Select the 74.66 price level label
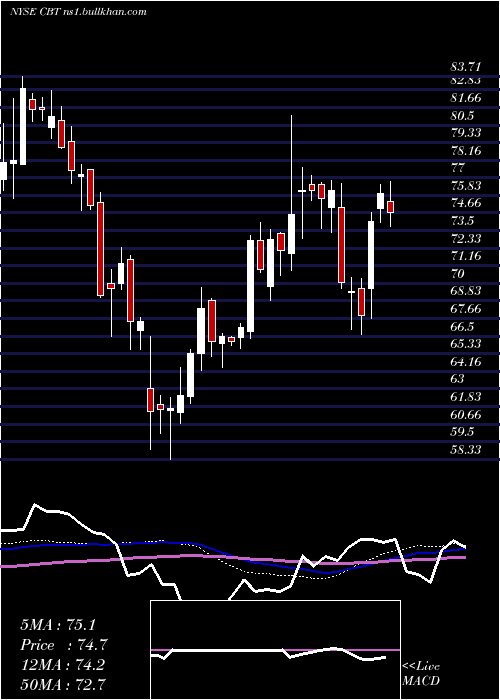Screen dimensions: 500x700 click(466, 203)
